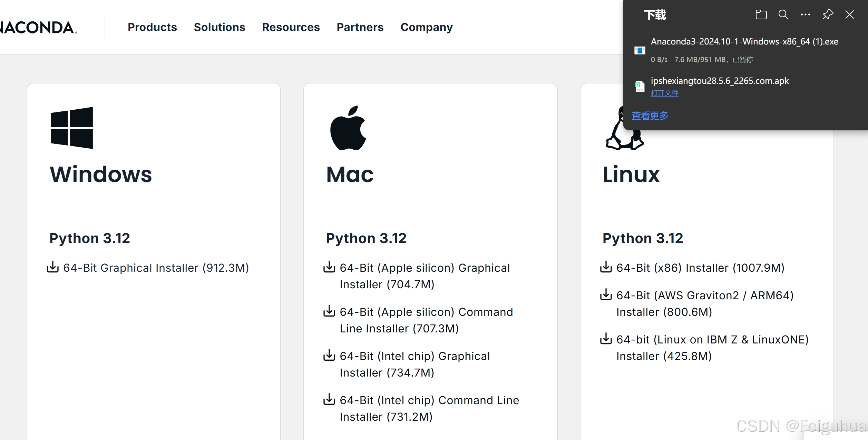Click 查看更多 to see more downloads
The width and height of the screenshot is (868, 440).
pyautogui.click(x=650, y=116)
